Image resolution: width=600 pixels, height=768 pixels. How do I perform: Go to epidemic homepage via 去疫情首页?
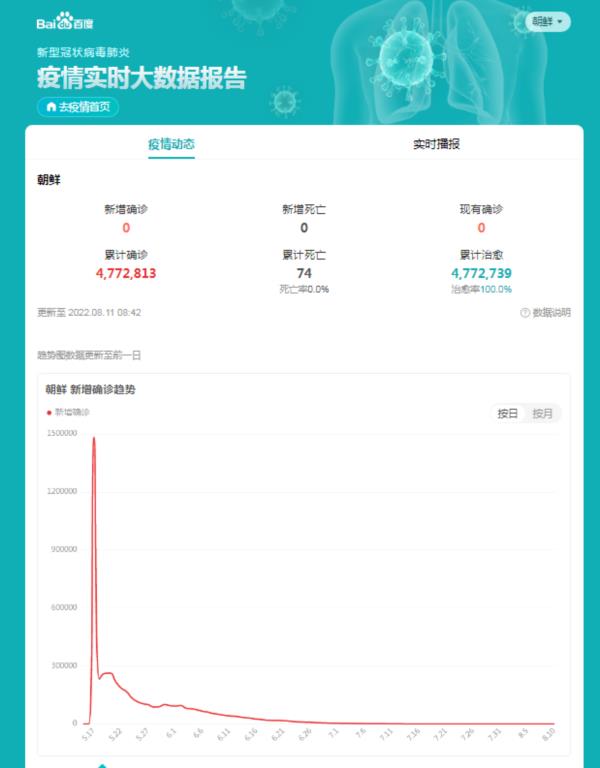click(x=78, y=106)
